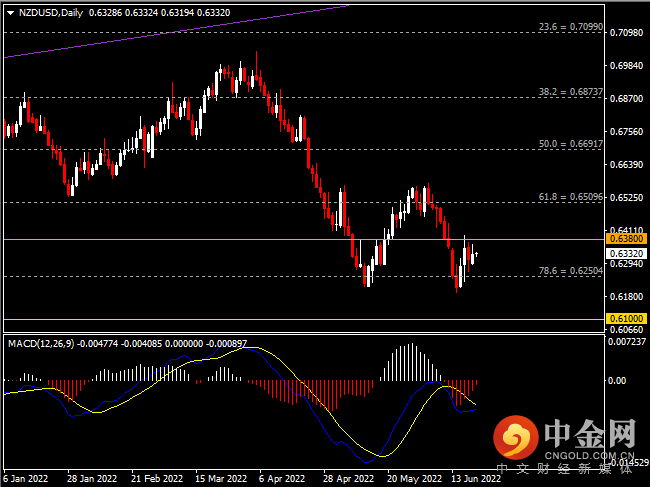Click the MACD(12,26,9) indicator label
The image size is (650, 487).
(41, 344)
